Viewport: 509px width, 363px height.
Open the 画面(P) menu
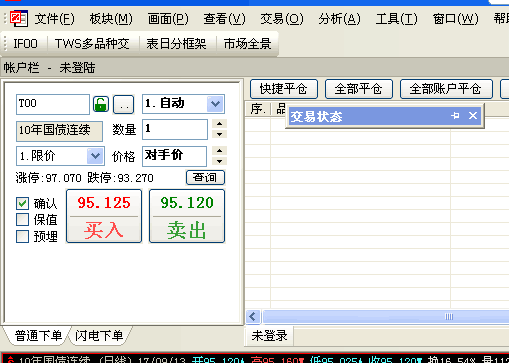(x=168, y=19)
